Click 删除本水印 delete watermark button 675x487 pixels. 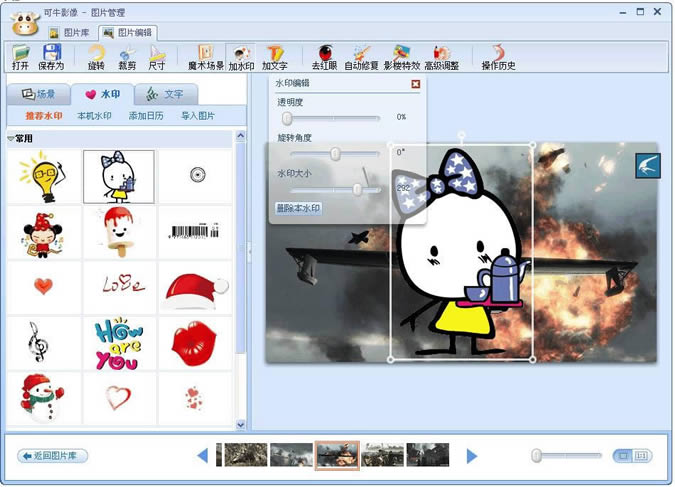[298, 208]
